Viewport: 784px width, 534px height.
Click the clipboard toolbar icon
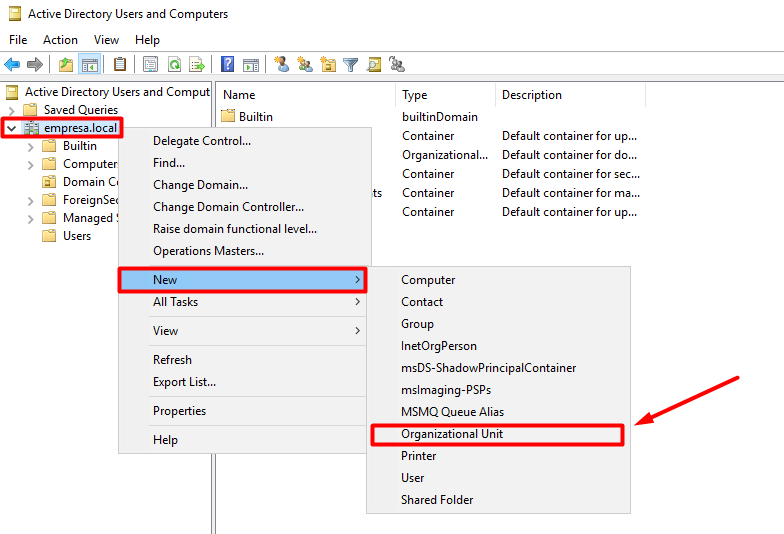coord(120,64)
